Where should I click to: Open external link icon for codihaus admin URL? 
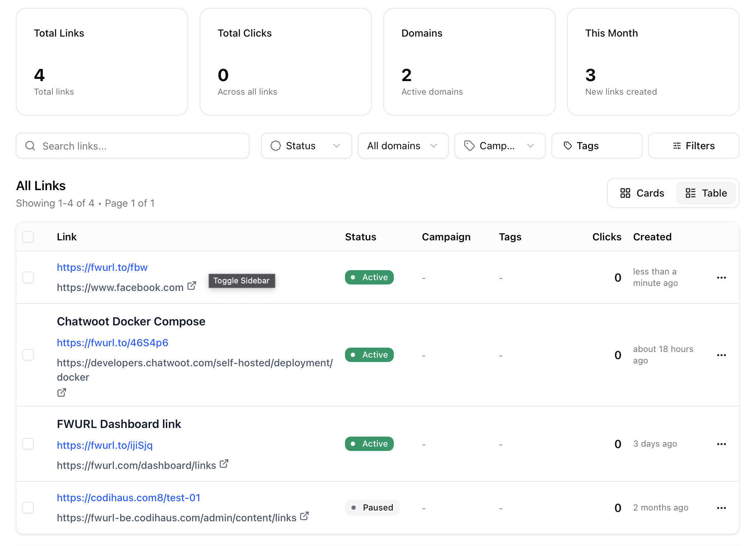tap(304, 516)
